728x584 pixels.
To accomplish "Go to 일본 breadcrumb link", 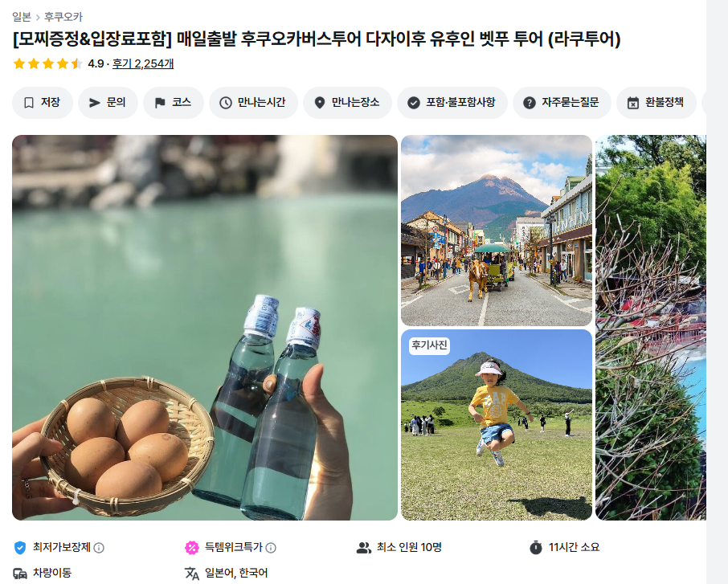I will (22, 17).
